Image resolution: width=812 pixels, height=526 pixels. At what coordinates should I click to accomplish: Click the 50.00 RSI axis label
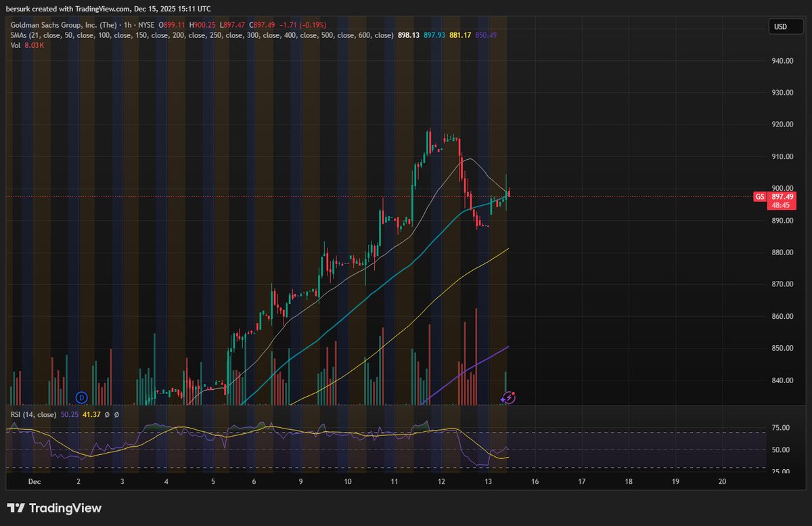(781, 450)
